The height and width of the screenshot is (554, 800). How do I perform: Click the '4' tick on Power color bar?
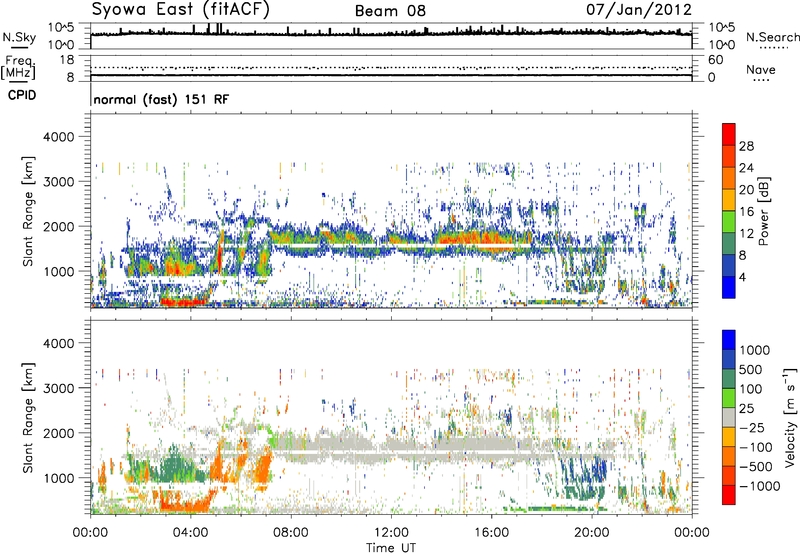[742, 277]
